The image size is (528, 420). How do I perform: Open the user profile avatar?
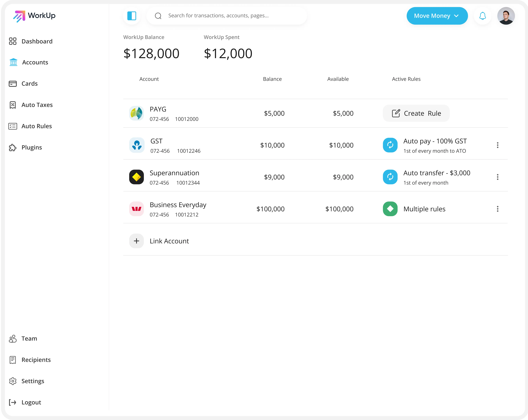click(506, 16)
